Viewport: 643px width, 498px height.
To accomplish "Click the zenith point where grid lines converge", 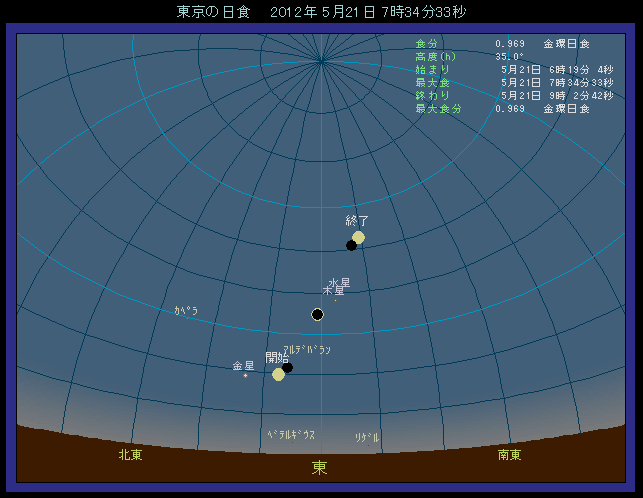I will 321,62.
